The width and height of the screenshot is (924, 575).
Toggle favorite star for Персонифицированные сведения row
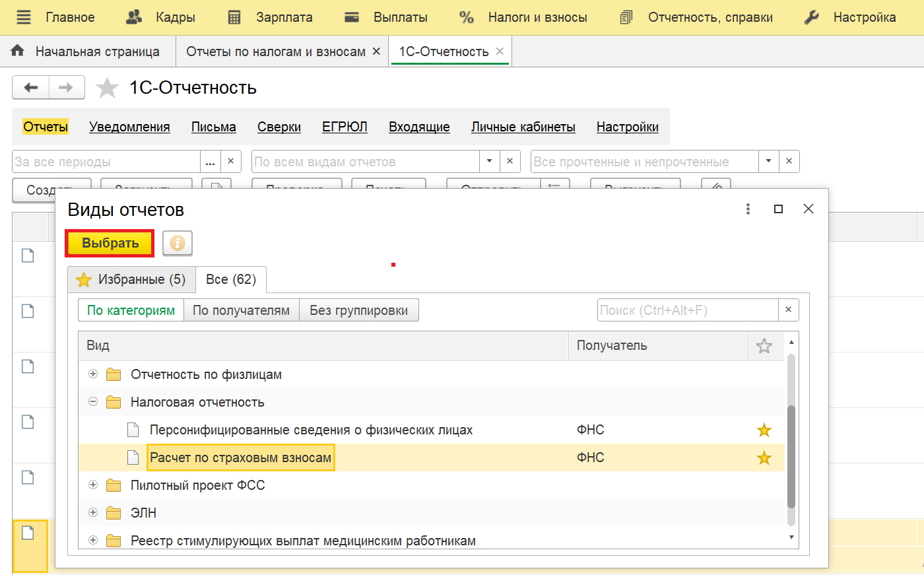coord(764,430)
